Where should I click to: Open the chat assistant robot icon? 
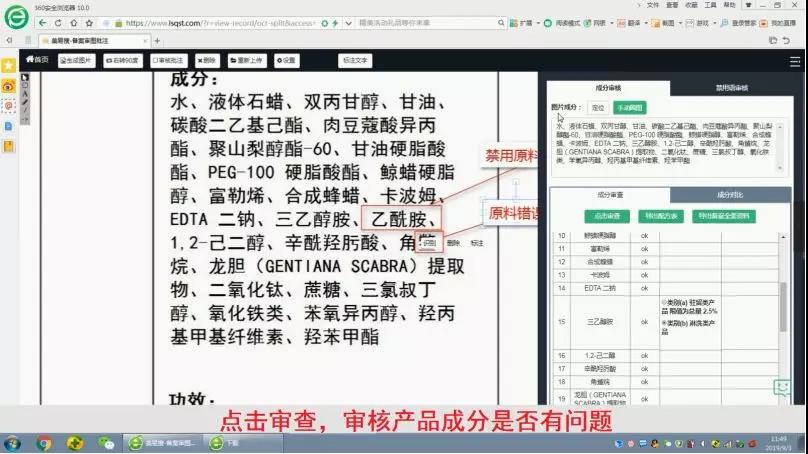(x=782, y=388)
